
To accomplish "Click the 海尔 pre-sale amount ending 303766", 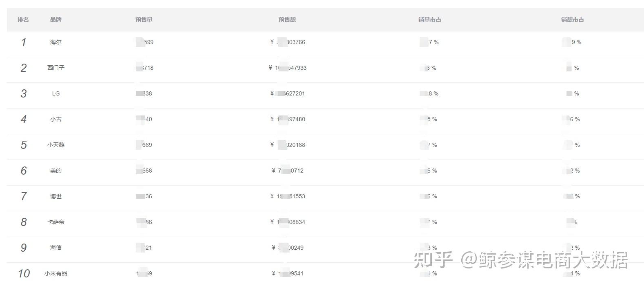I will [x=288, y=42].
